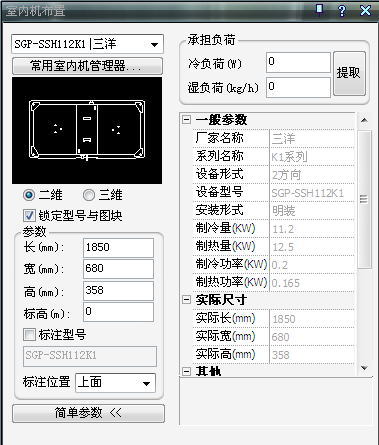Collapse the 实际尺寸 section
Screen dimensions: 379x445
(x=187, y=300)
